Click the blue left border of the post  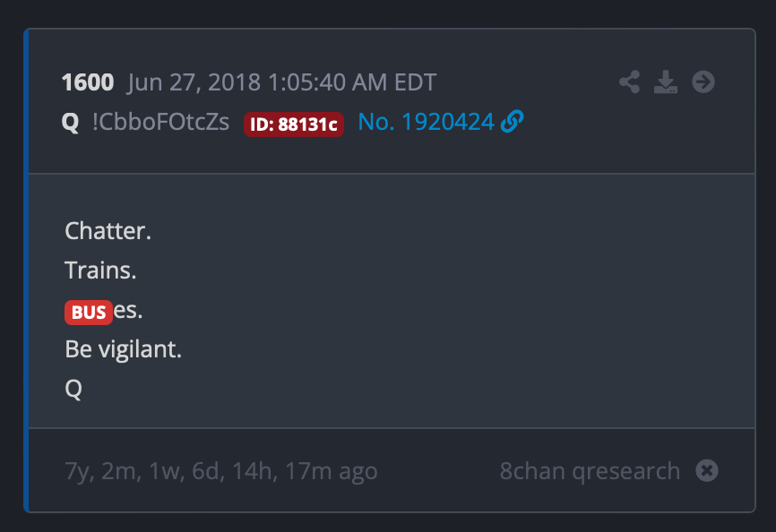tap(26, 270)
